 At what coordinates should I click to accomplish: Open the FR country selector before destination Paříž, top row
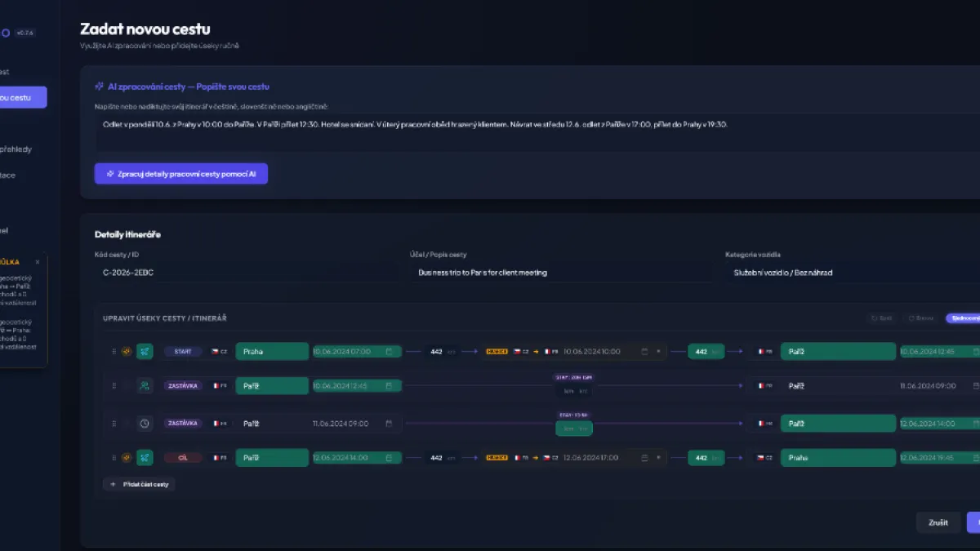pos(765,352)
